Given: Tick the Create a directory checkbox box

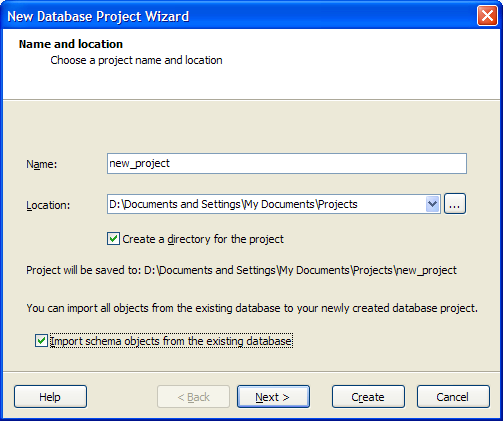Looking at the screenshot, I should tap(113, 239).
